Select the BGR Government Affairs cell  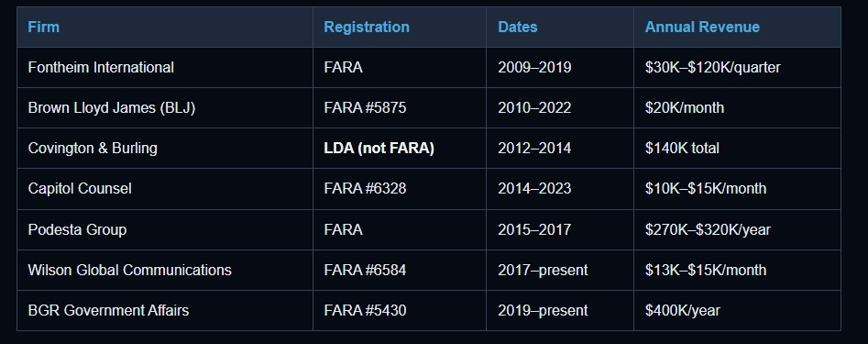tap(165, 311)
